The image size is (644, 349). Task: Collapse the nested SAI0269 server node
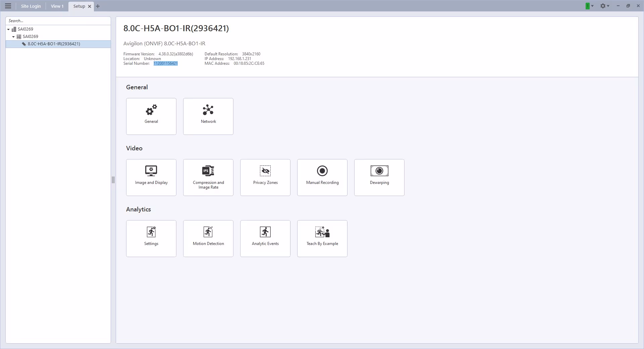tap(13, 37)
